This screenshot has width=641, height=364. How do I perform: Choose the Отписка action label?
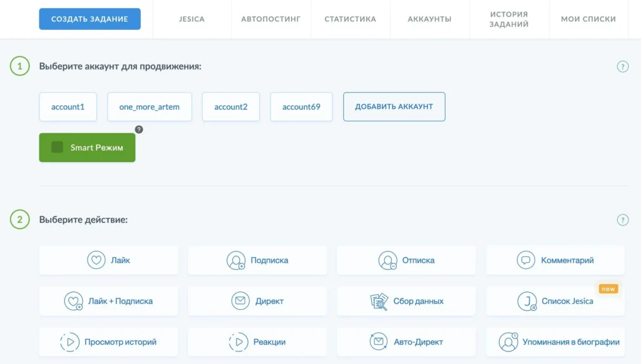tap(418, 260)
